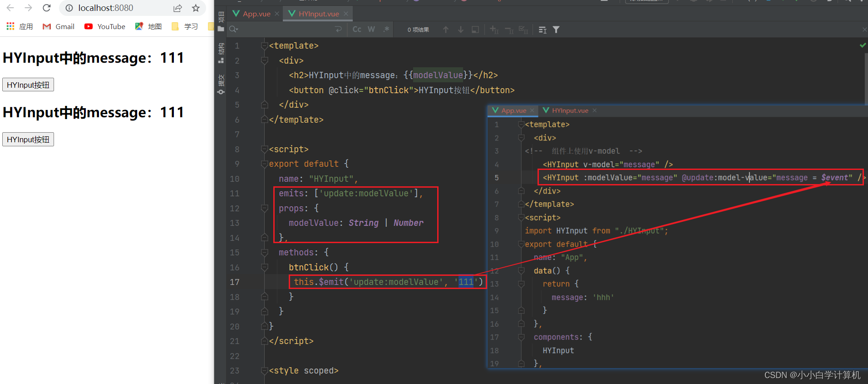Click the search history magnifier icon

pyautogui.click(x=233, y=30)
